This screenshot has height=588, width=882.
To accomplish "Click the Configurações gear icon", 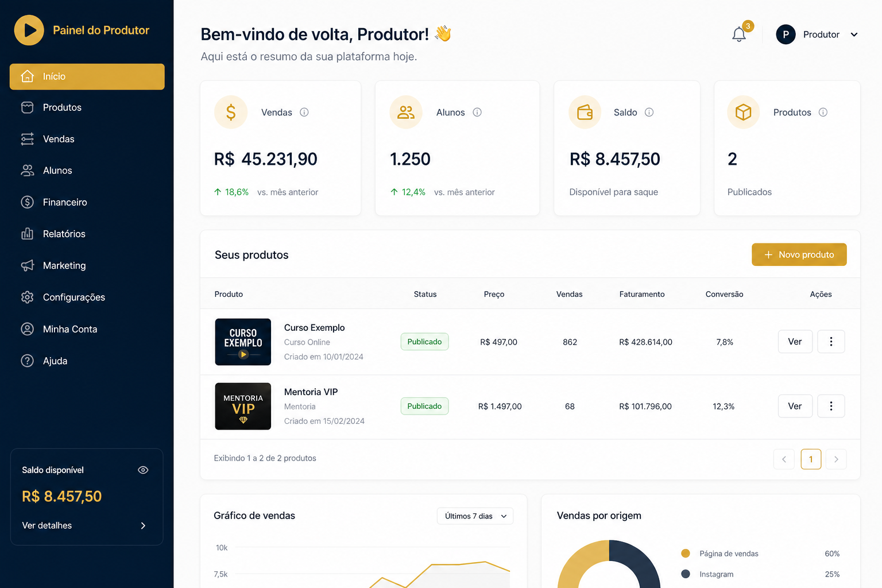I will (x=27, y=297).
